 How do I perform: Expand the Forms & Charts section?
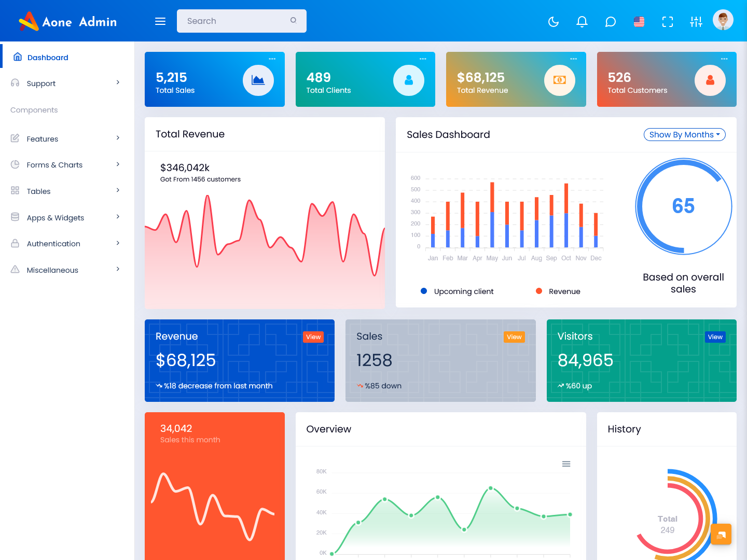(x=54, y=164)
